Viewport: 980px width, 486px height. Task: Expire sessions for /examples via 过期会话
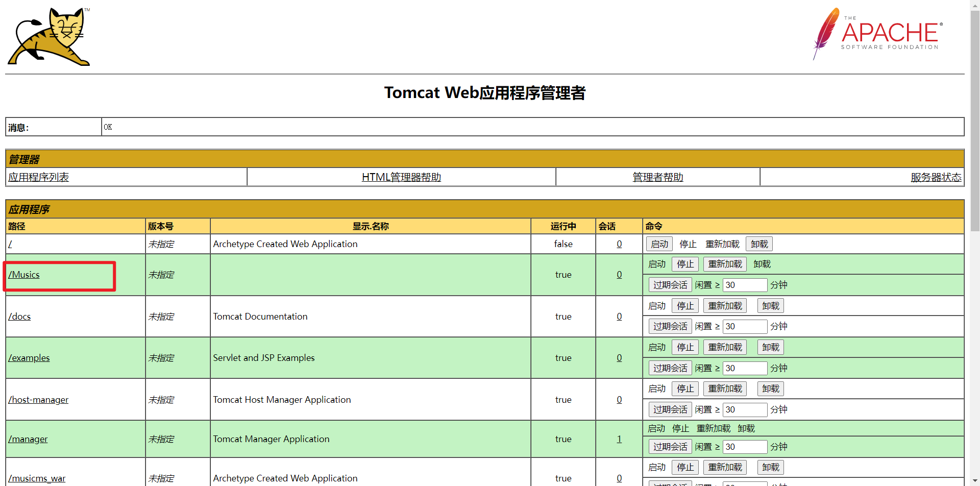(x=670, y=368)
